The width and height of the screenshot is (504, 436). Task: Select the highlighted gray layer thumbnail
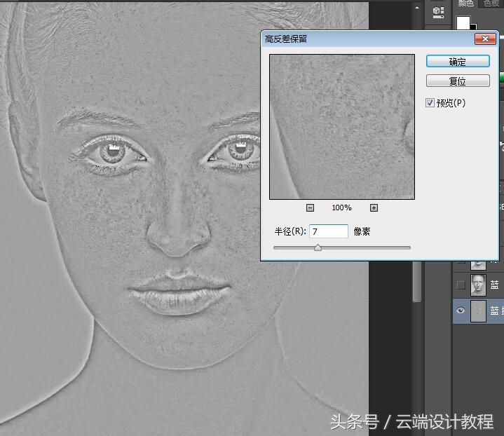(x=478, y=311)
